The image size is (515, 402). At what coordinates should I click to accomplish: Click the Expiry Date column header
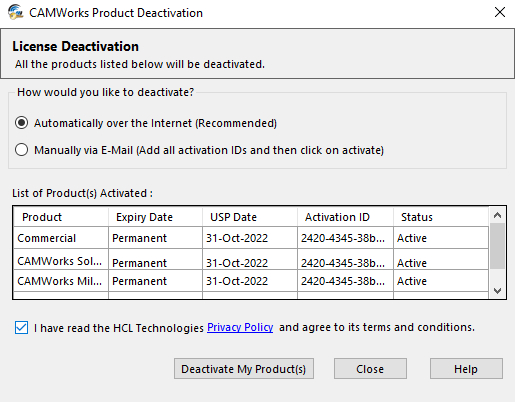(x=155, y=217)
